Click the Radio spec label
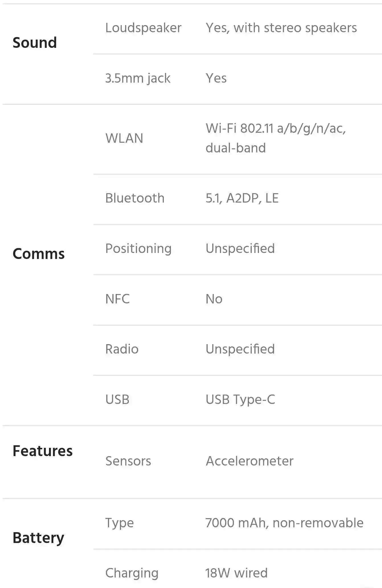The width and height of the screenshot is (382, 588). [x=122, y=349]
